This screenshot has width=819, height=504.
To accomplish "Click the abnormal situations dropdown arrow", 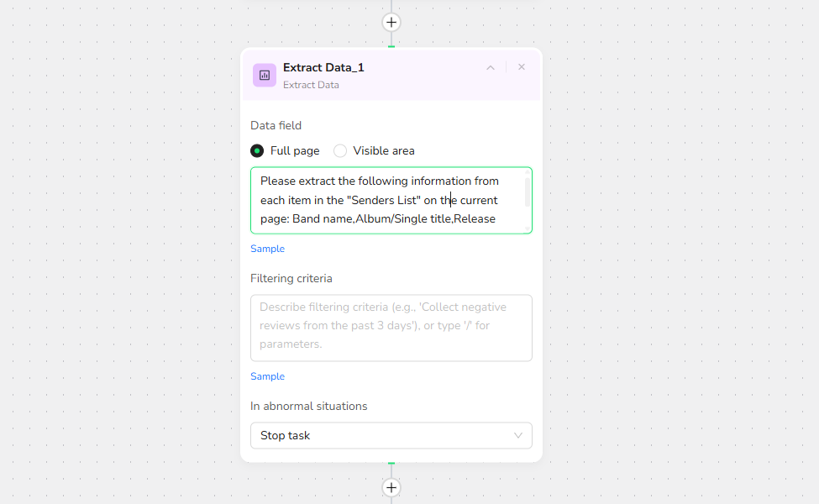I will pos(518,435).
